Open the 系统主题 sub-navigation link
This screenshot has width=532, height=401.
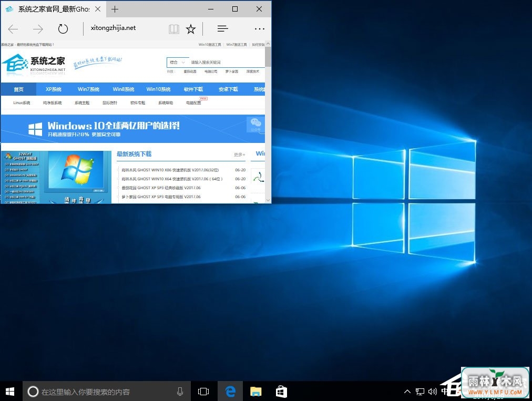tap(82, 103)
